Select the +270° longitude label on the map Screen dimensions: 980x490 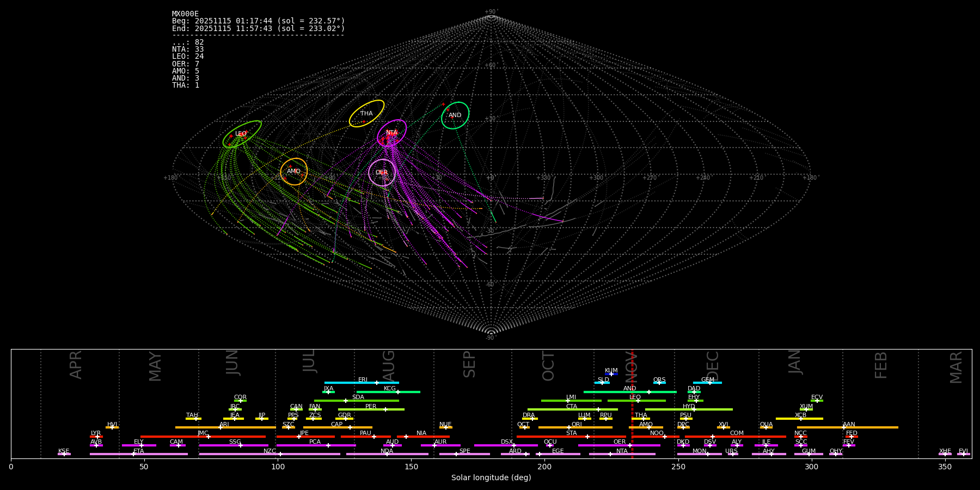(650, 178)
